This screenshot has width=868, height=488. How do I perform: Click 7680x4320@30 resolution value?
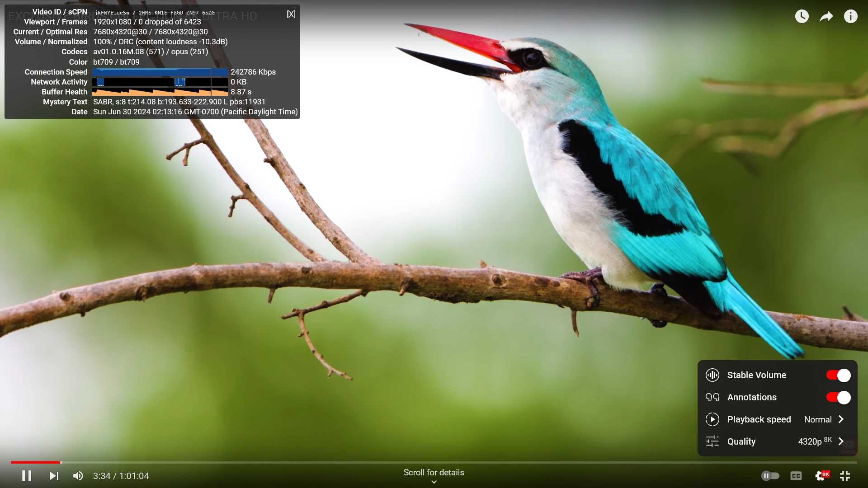tap(151, 32)
